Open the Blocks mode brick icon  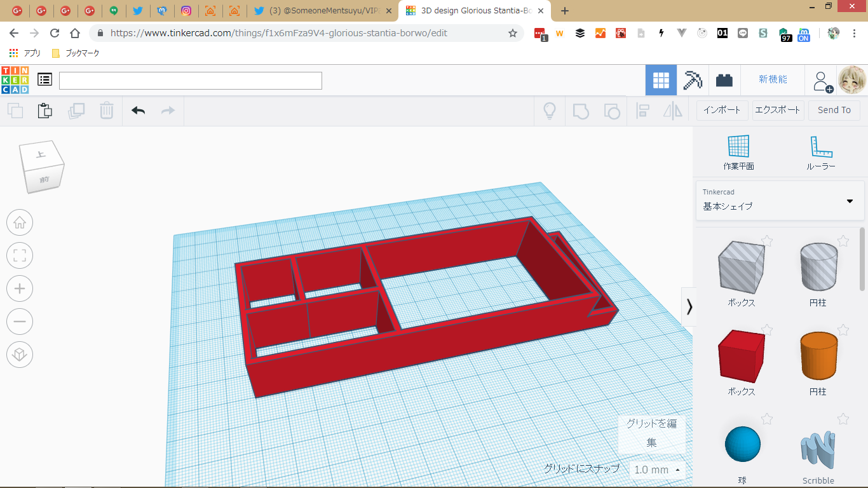pyautogui.click(x=724, y=80)
